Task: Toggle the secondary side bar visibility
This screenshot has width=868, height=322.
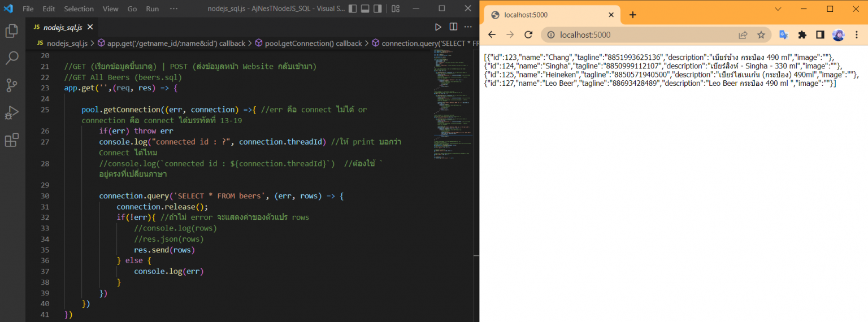Action: tap(377, 8)
